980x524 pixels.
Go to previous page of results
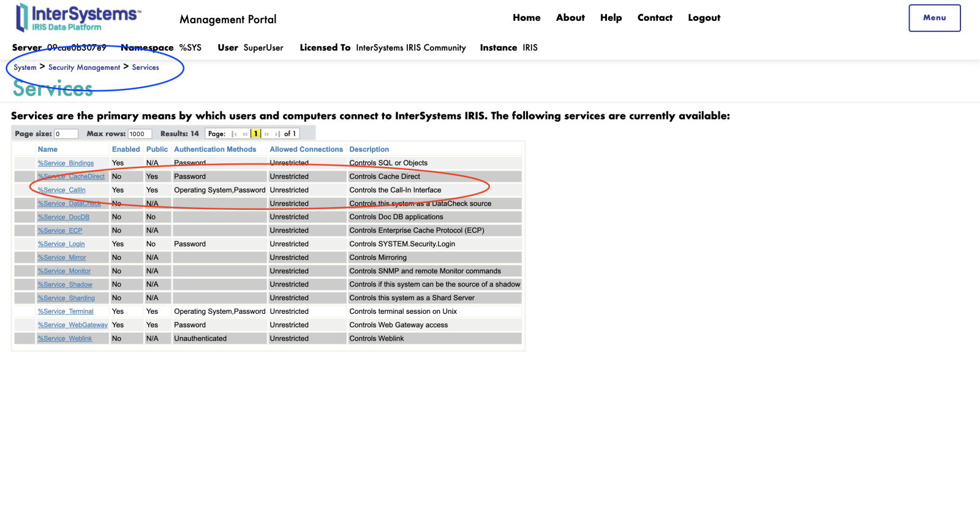pos(245,134)
